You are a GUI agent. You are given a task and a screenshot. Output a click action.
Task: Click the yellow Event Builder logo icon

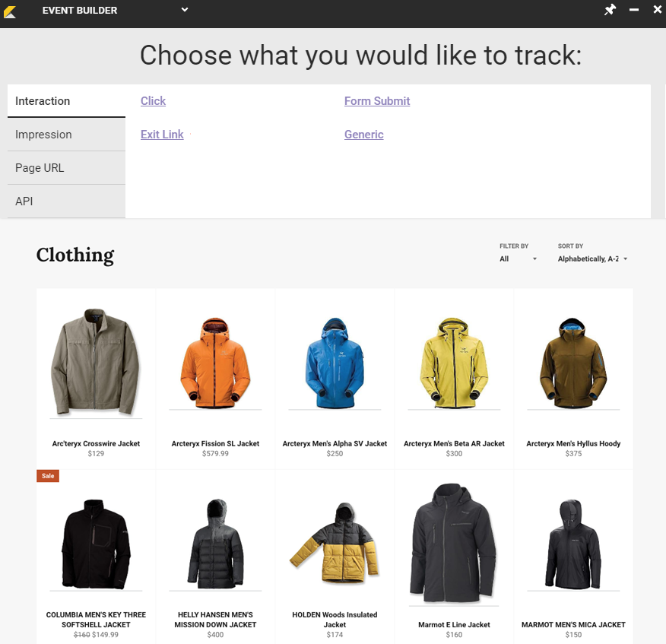10,11
